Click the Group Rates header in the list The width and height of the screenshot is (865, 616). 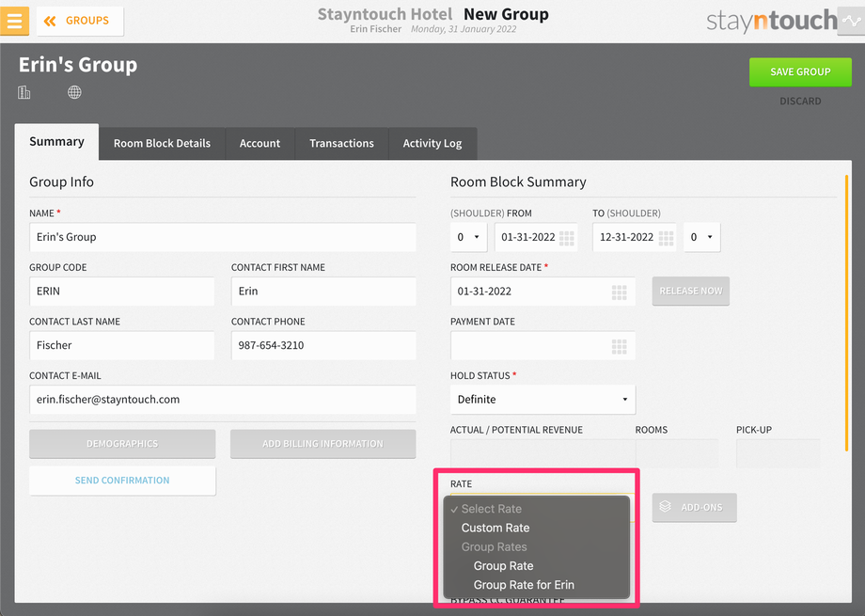pyautogui.click(x=495, y=547)
